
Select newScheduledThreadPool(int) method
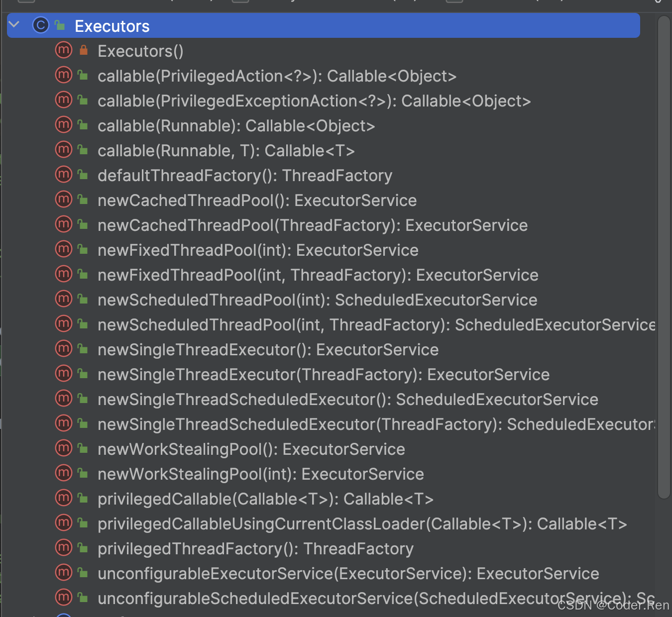pos(318,300)
